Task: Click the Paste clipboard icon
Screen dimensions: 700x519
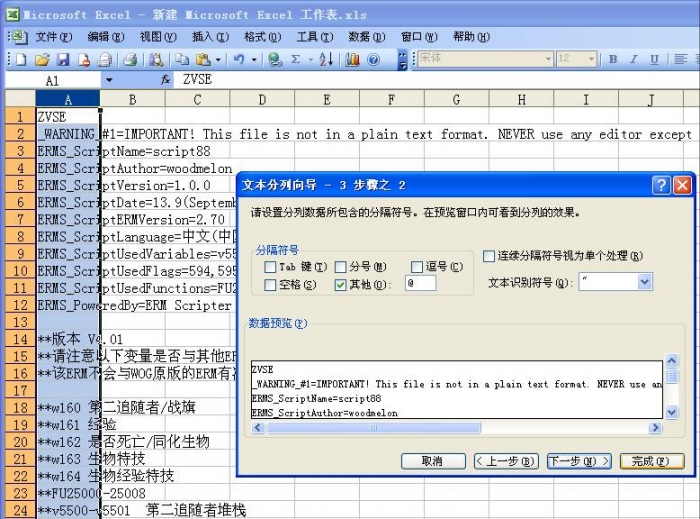Action: pyautogui.click(x=203, y=59)
